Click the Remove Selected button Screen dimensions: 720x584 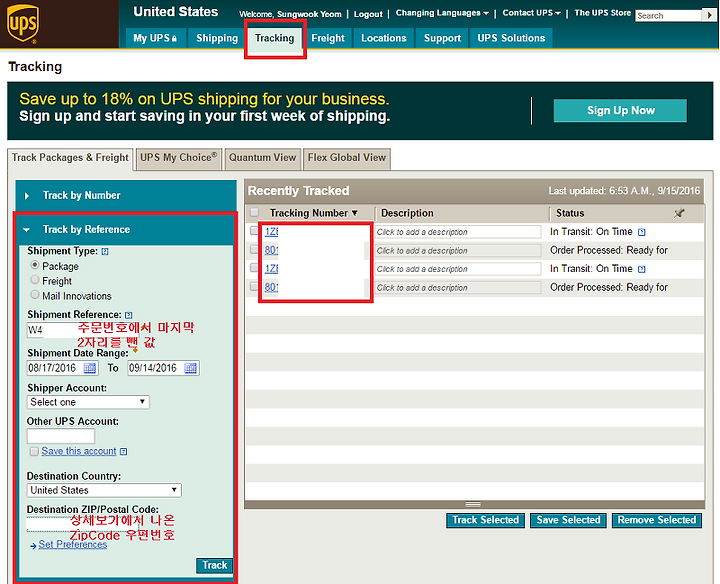coord(657,520)
